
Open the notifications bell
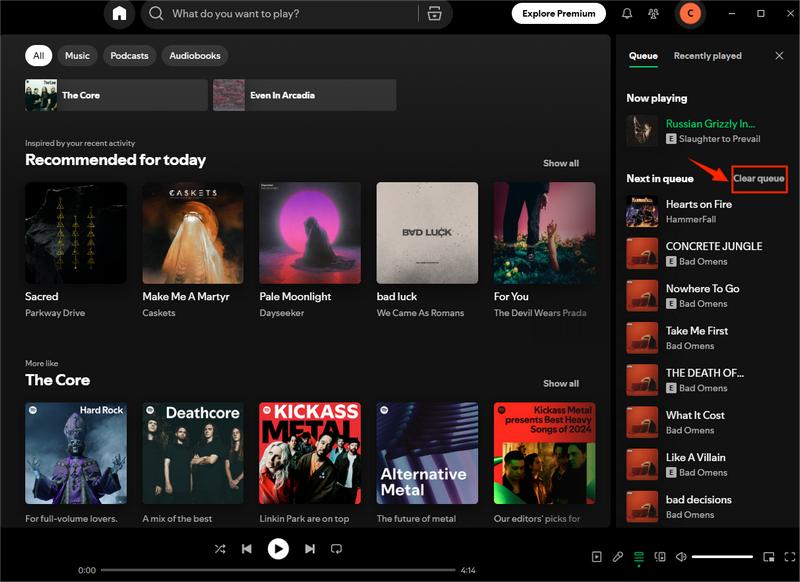[627, 14]
